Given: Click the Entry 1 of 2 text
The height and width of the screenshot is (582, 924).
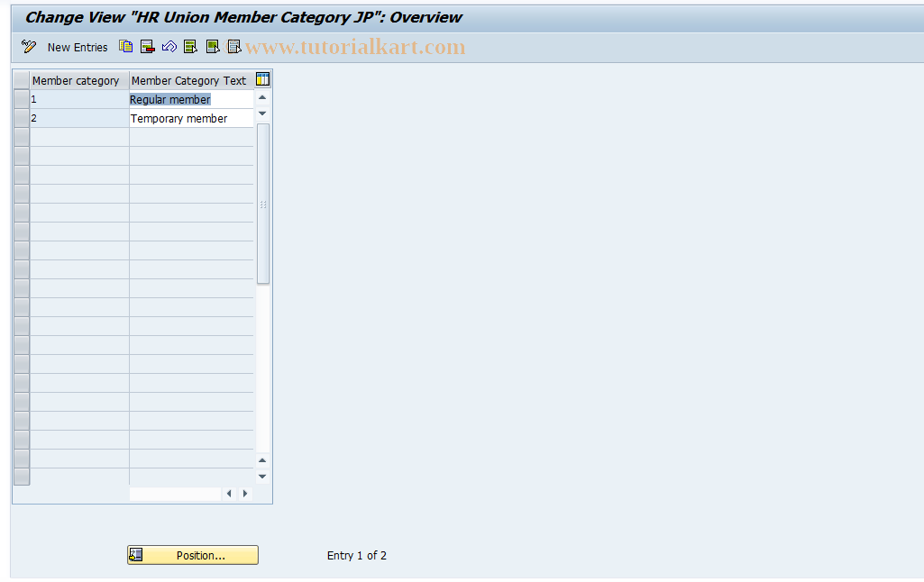Looking at the screenshot, I should point(356,556).
